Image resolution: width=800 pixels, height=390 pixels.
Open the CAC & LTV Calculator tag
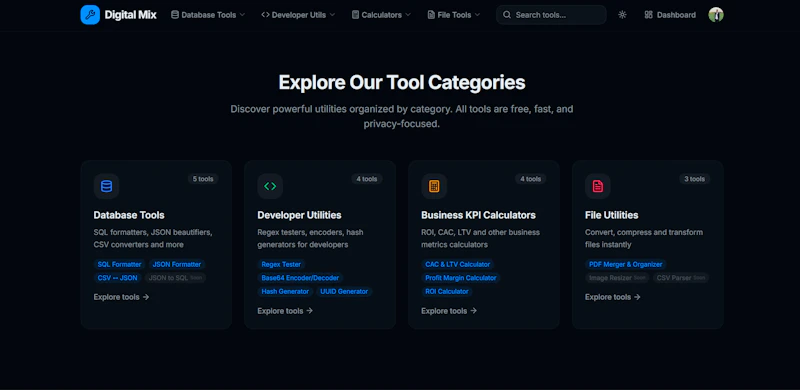tap(458, 264)
